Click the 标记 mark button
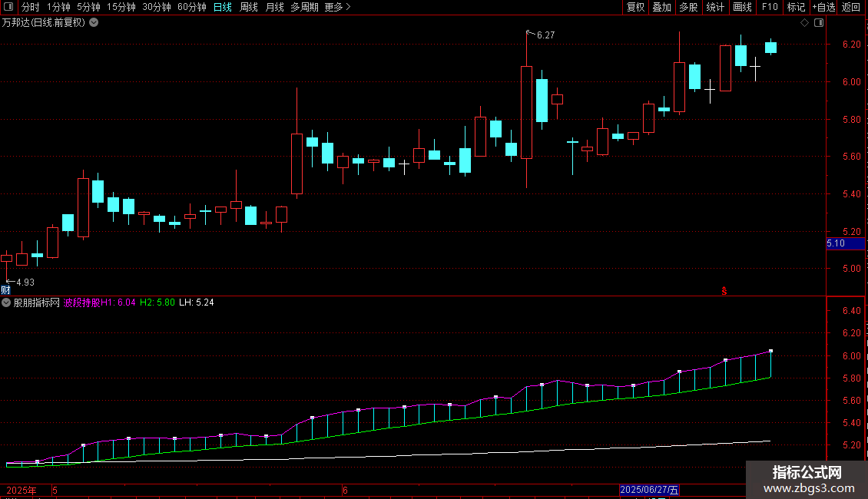This screenshot has width=868, height=499. click(796, 7)
